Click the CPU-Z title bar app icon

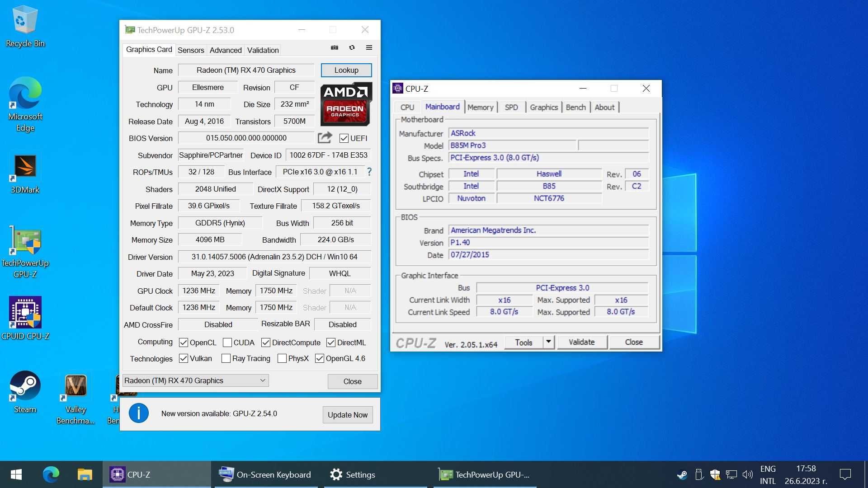398,88
